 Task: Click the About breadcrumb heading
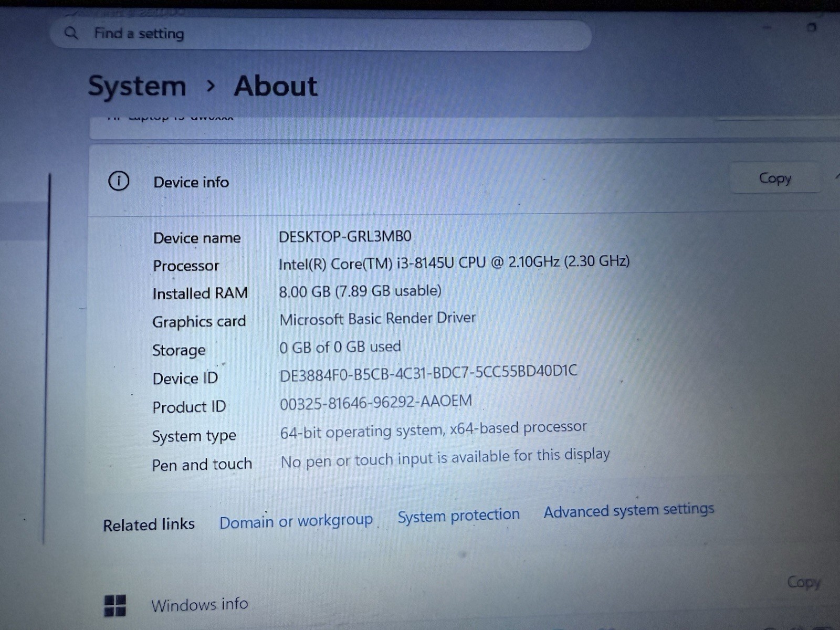pos(276,86)
